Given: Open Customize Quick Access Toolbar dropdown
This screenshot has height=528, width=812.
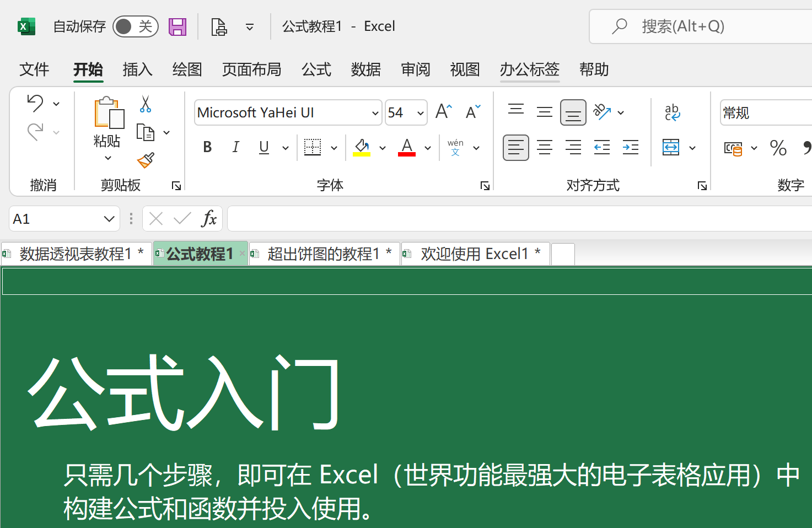Looking at the screenshot, I should (250, 26).
